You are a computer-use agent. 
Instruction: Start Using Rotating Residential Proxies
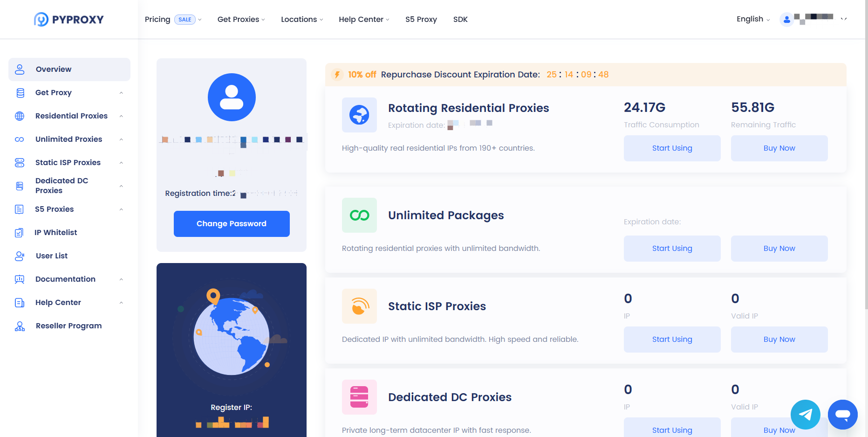tap(672, 148)
